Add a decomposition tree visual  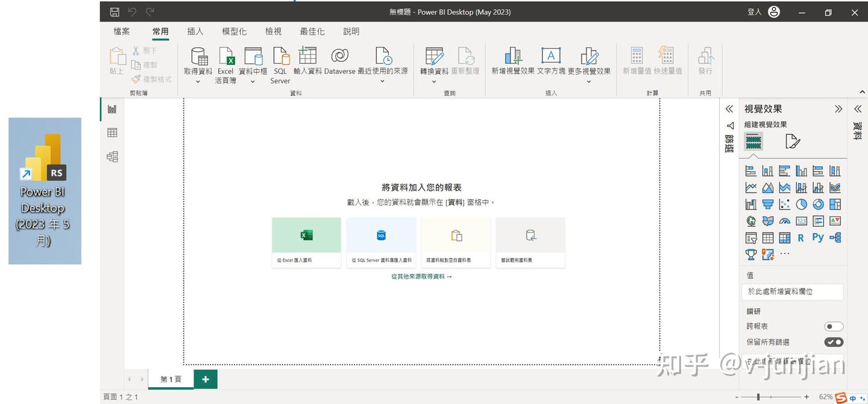click(835, 238)
